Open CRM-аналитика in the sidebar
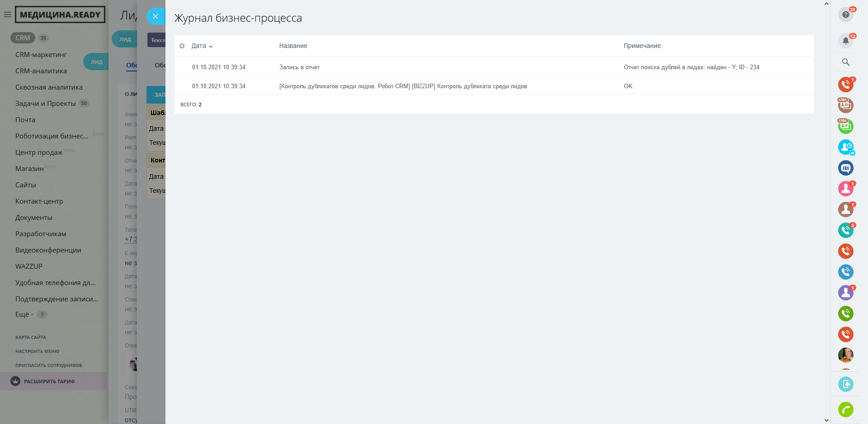 click(41, 71)
